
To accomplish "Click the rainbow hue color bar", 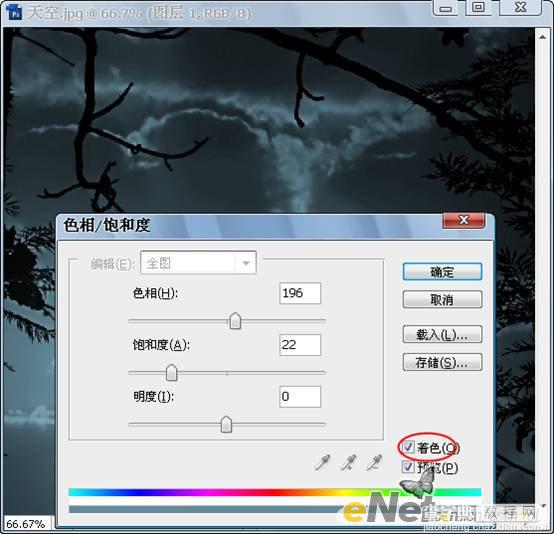I will pos(275,492).
